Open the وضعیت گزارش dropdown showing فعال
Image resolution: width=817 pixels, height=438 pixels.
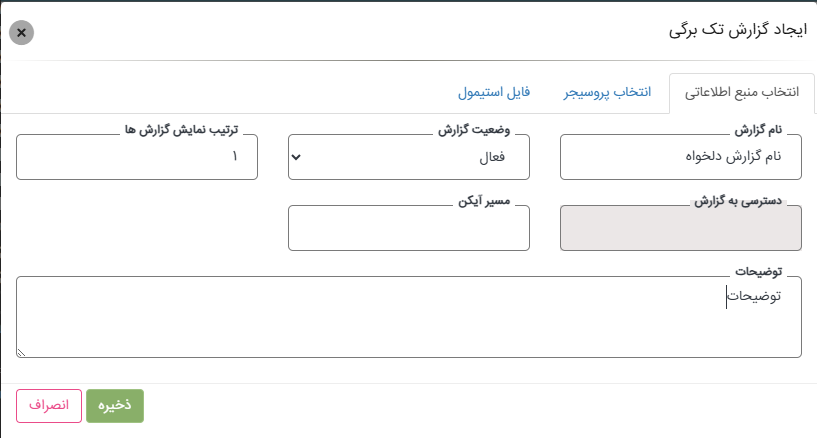point(408,157)
